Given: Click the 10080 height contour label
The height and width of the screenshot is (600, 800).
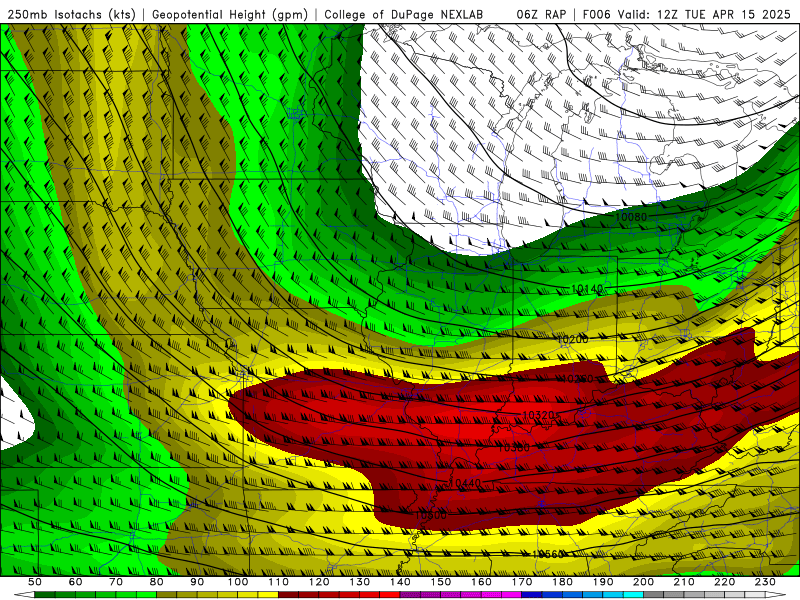Looking at the screenshot, I should coord(631,217).
